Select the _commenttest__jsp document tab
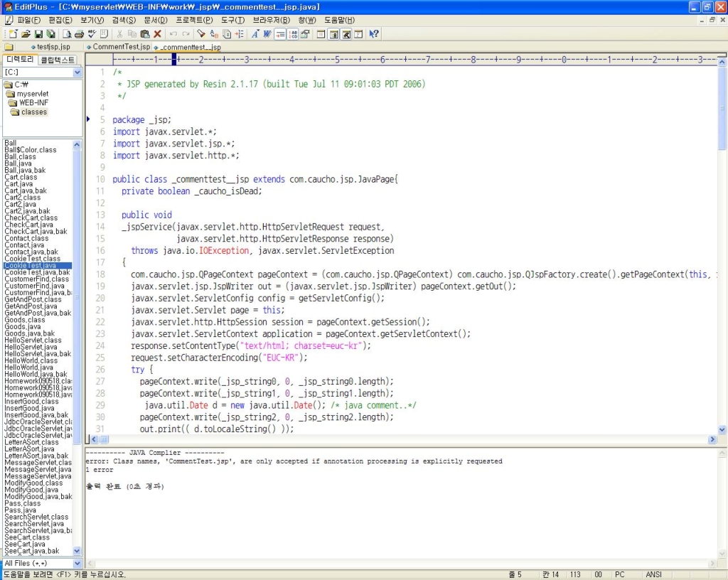The width and height of the screenshot is (728, 580). pos(187,47)
